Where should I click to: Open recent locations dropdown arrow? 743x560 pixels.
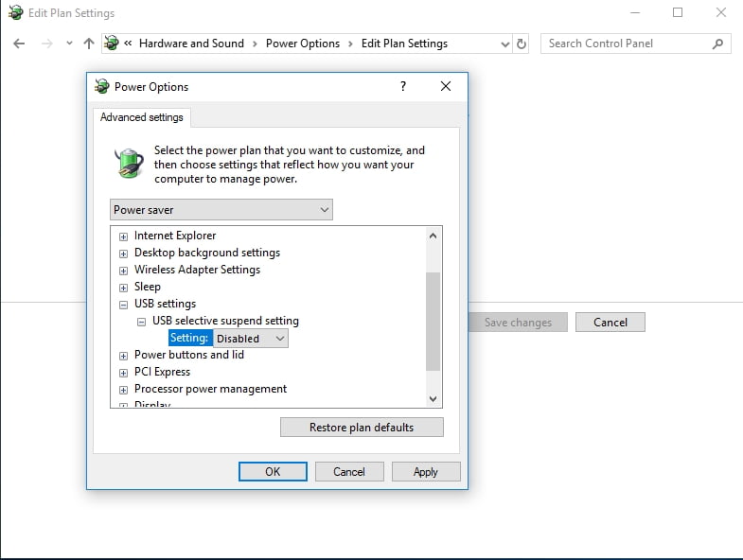pyautogui.click(x=69, y=44)
